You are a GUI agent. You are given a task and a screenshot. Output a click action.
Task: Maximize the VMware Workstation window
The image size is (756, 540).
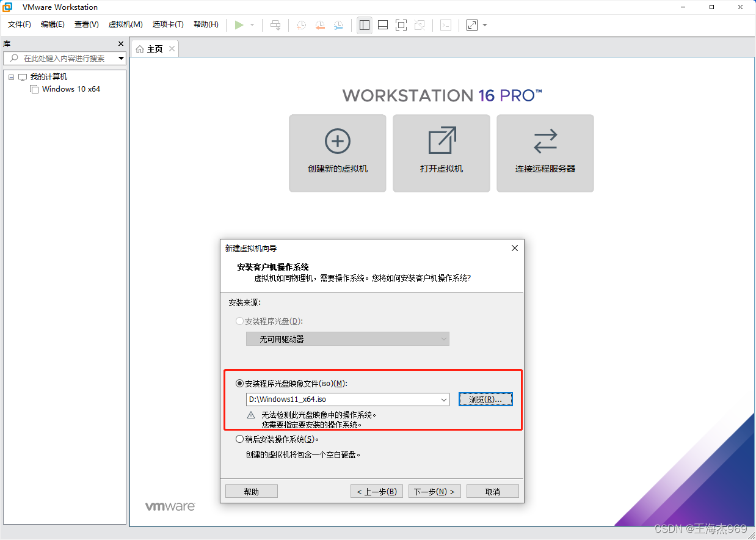pos(711,7)
